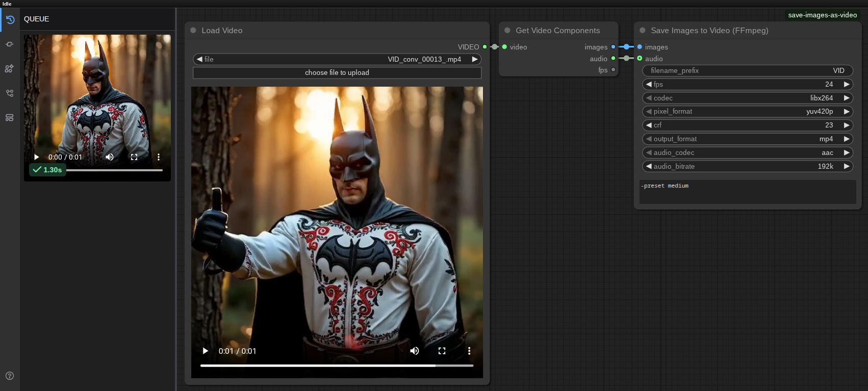
Task: Click the queue thumbnail video progress bar
Action: (x=115, y=170)
